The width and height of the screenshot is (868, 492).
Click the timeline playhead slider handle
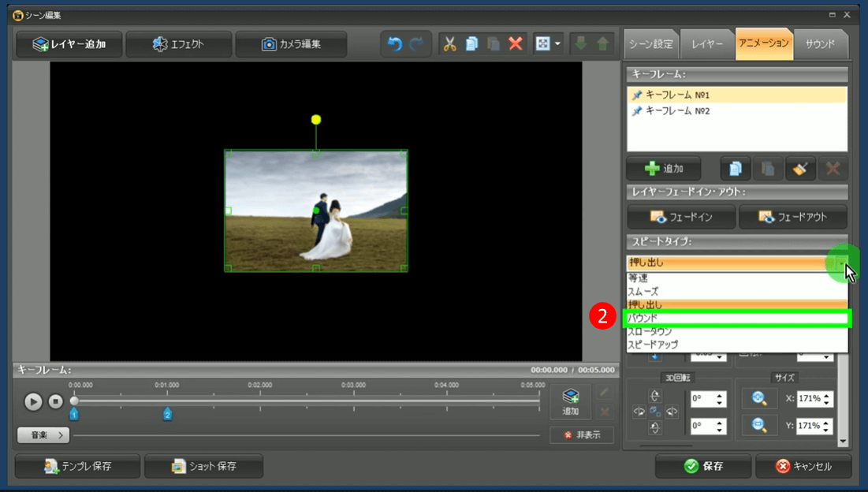(x=74, y=401)
